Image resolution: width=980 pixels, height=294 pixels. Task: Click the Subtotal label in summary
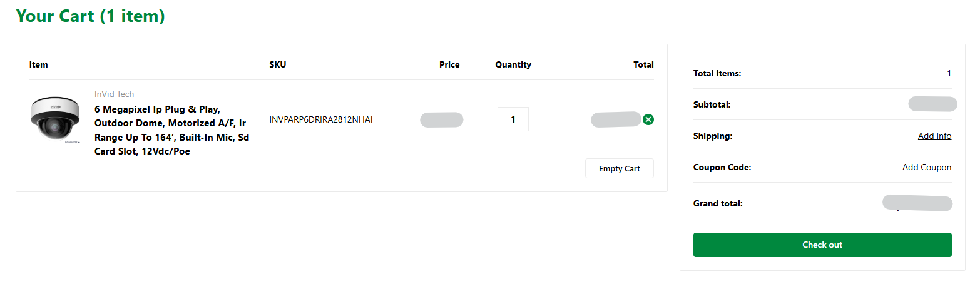(712, 104)
